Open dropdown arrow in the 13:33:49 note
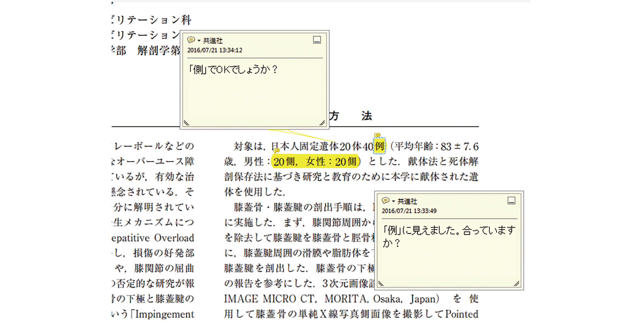644x322 pixels. (x=393, y=201)
